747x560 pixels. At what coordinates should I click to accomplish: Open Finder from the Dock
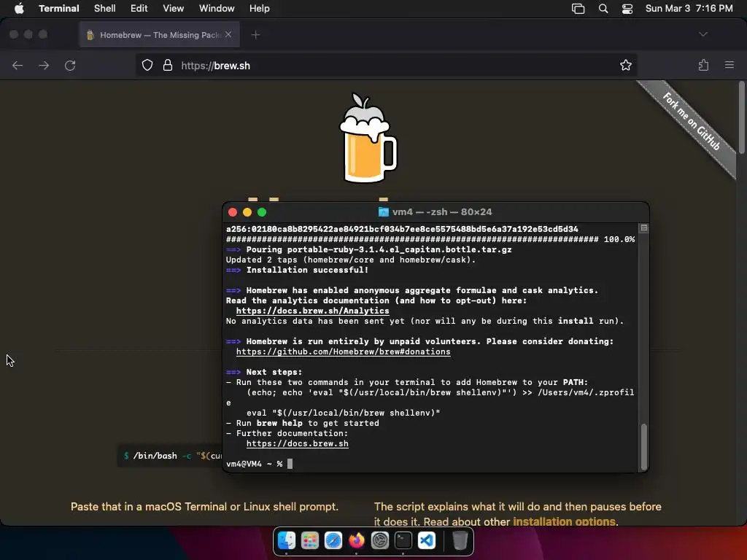pyautogui.click(x=287, y=540)
